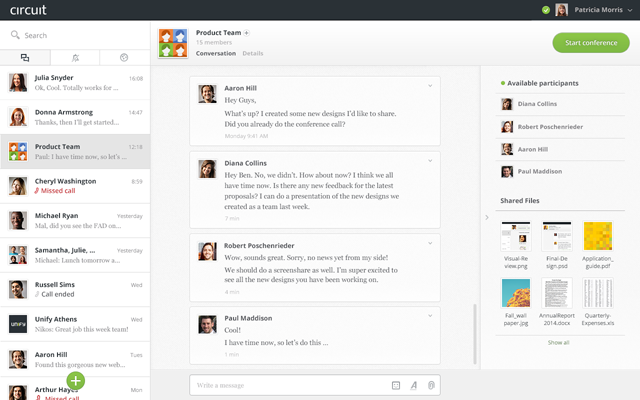
Task: Click the conversation scrollbar
Action: pyautogui.click(x=475, y=334)
